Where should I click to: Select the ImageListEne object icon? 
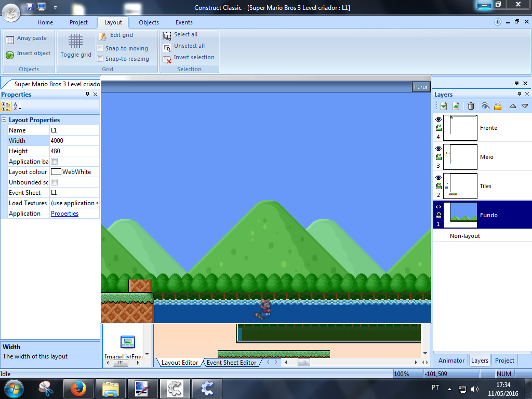128,342
